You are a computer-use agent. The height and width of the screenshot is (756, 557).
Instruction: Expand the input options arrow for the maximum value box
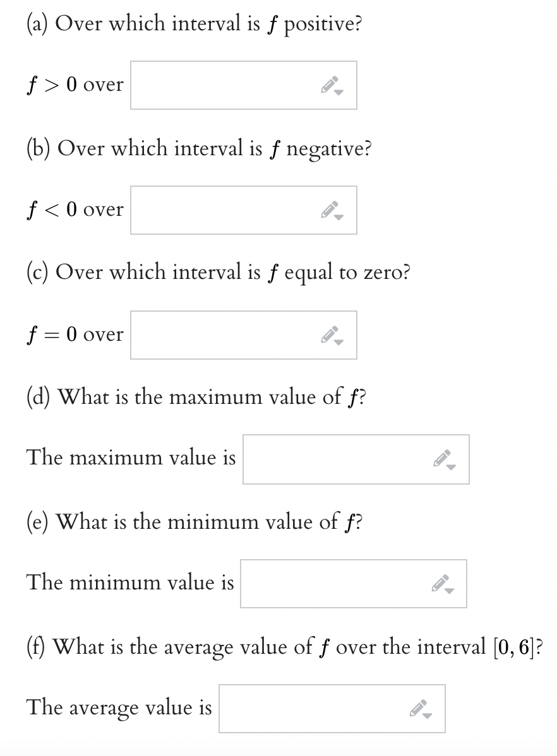tap(451, 466)
